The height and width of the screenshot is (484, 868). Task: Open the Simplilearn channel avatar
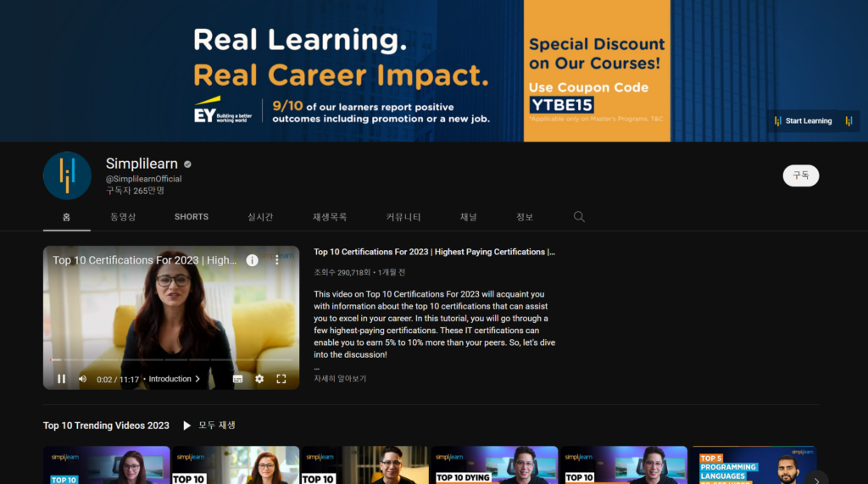(67, 175)
